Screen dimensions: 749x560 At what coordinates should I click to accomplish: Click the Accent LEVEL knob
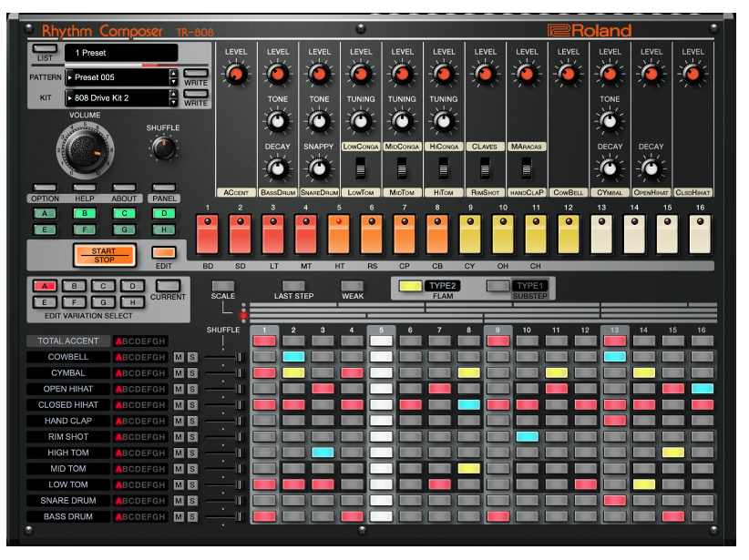(236, 74)
